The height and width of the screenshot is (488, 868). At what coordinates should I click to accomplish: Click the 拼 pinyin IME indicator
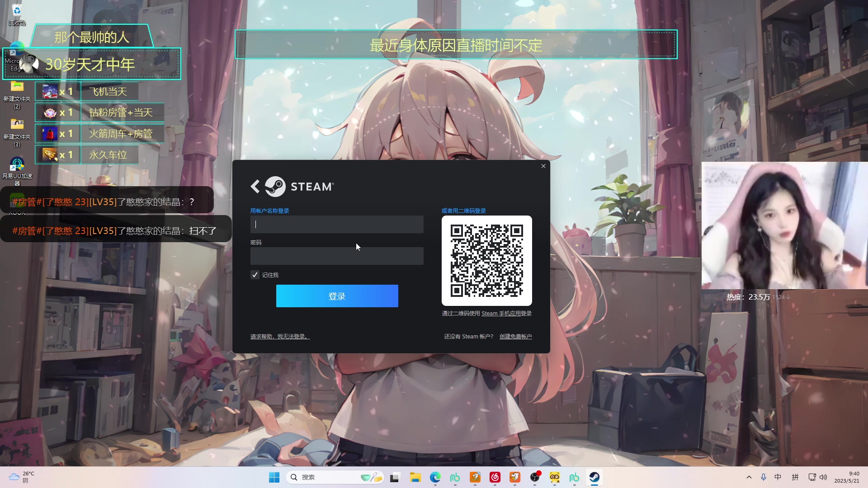[x=795, y=477]
